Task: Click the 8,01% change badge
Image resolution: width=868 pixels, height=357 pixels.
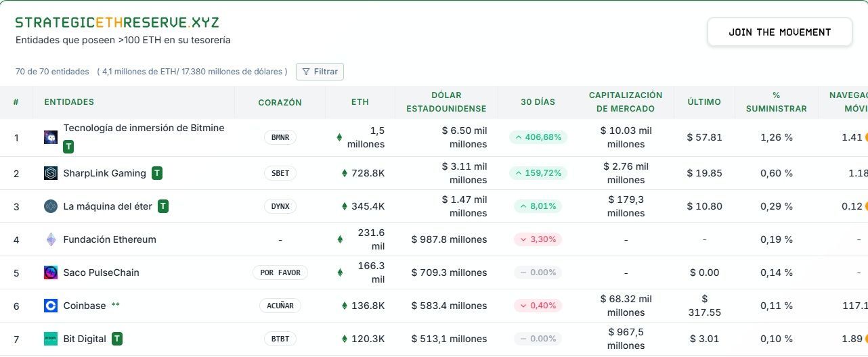Action: tap(538, 206)
